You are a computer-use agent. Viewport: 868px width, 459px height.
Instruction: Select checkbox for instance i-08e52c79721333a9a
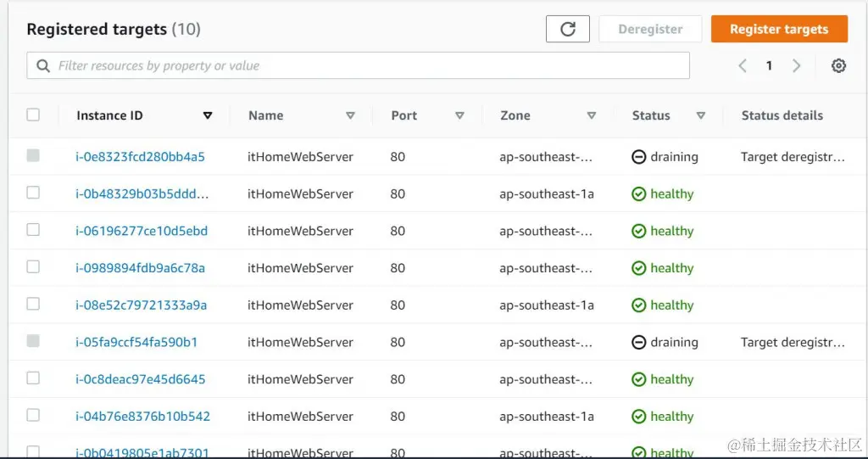coord(33,304)
